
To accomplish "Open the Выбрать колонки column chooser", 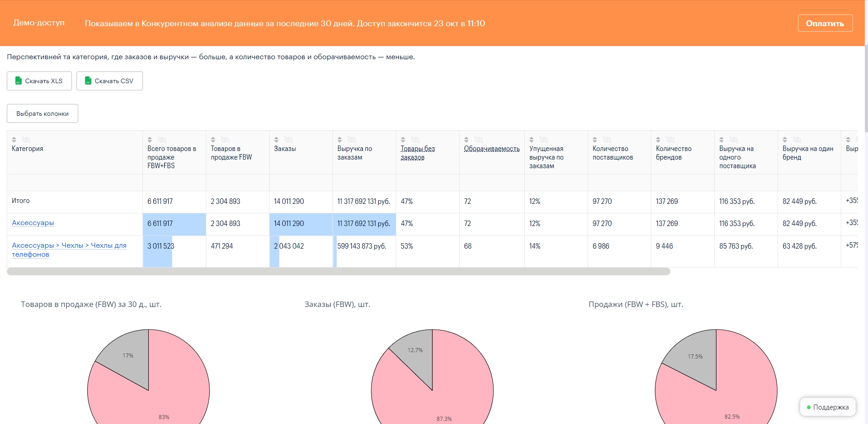I will tap(43, 113).
